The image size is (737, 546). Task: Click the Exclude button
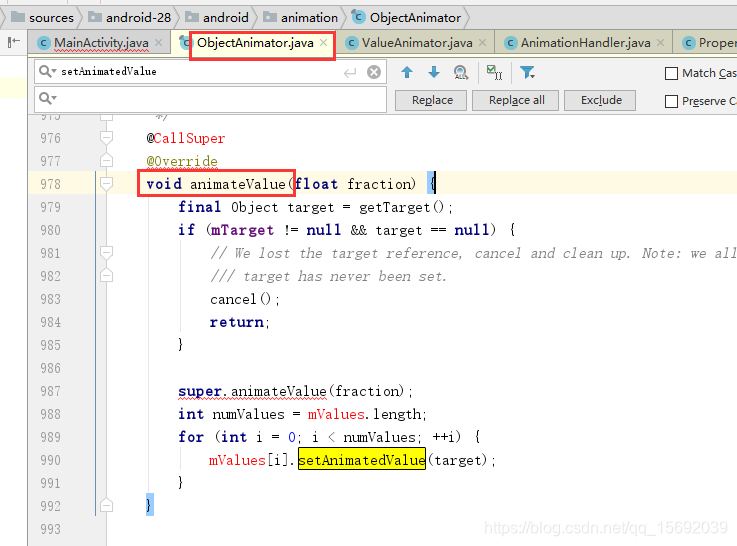(601, 101)
